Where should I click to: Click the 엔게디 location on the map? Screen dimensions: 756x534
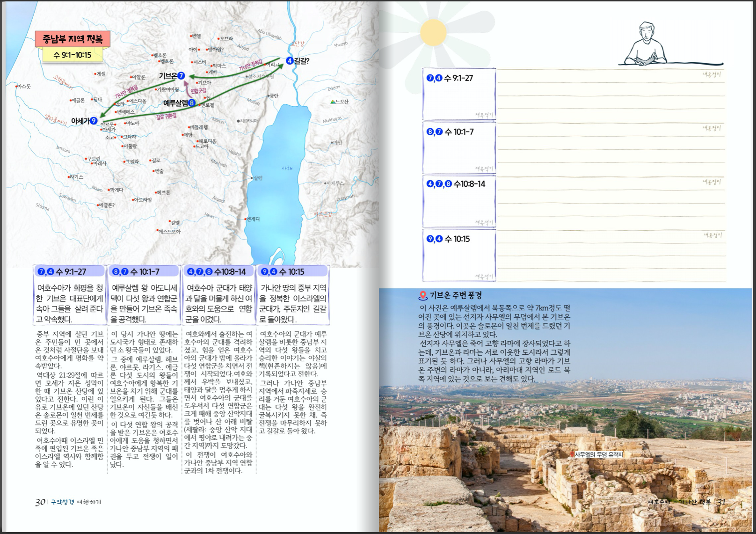coord(253,219)
